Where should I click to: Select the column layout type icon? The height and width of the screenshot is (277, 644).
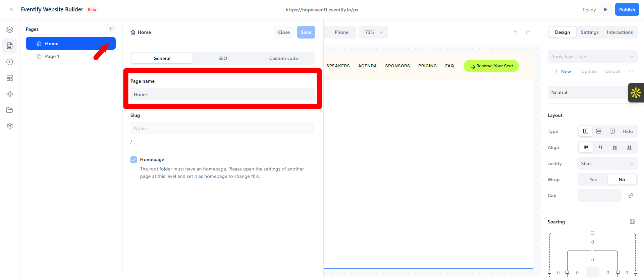pyautogui.click(x=586, y=131)
